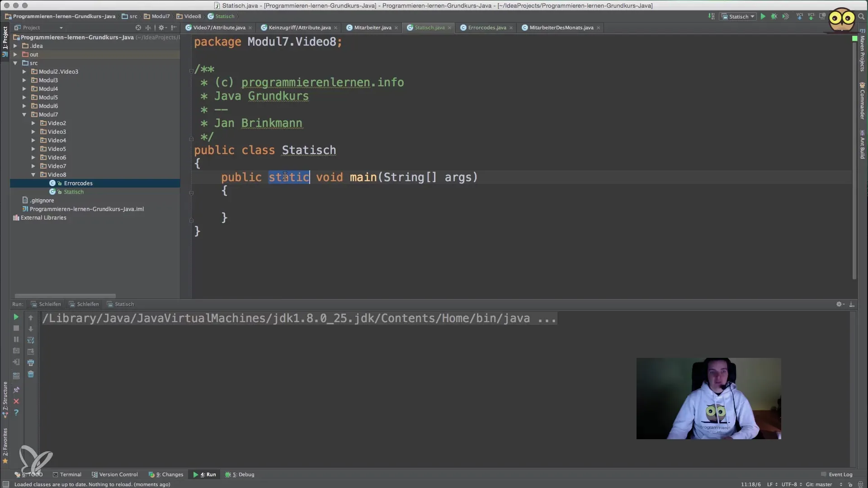This screenshot has width=868, height=488.
Task: Toggle soft-wrap in the run console
Action: tap(31, 340)
